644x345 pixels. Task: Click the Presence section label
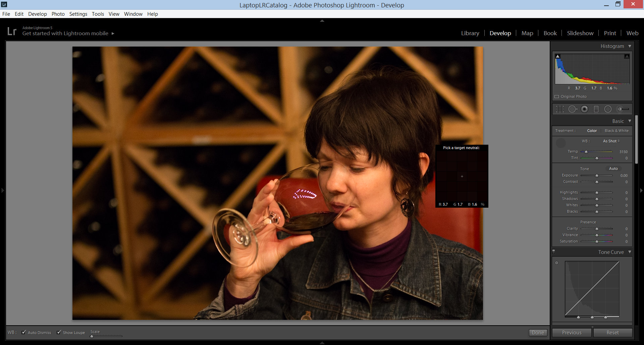(x=588, y=222)
